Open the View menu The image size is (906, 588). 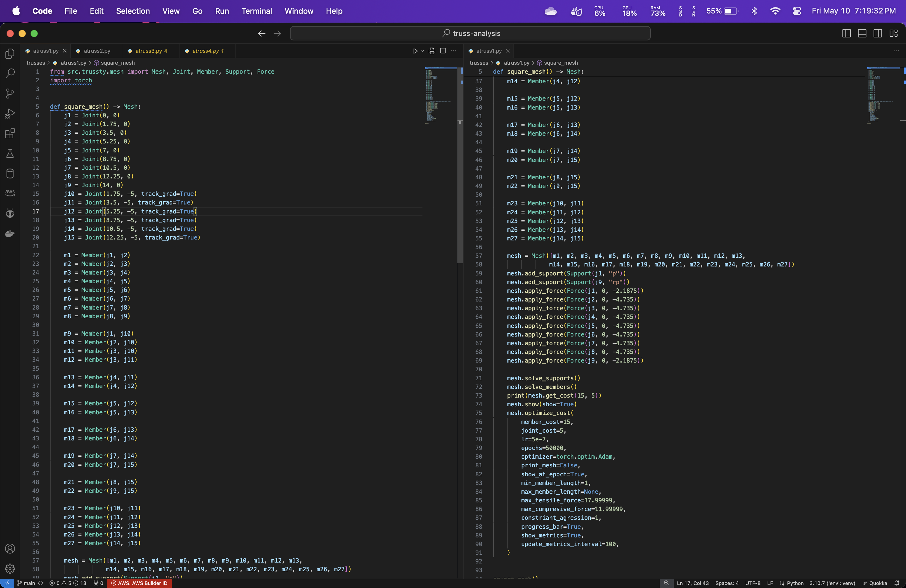(171, 11)
